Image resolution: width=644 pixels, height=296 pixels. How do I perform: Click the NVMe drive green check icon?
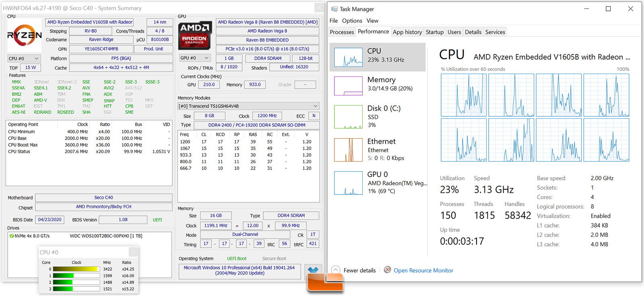pyautogui.click(x=12, y=236)
